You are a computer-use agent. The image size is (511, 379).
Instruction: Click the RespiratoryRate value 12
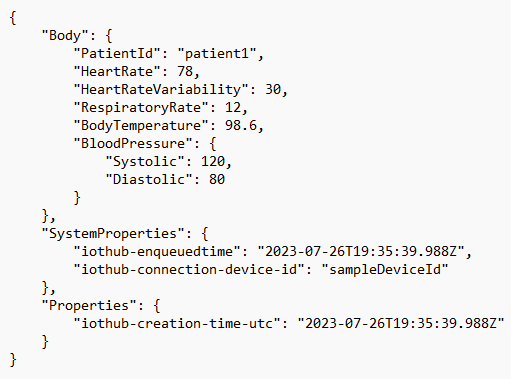[233, 107]
